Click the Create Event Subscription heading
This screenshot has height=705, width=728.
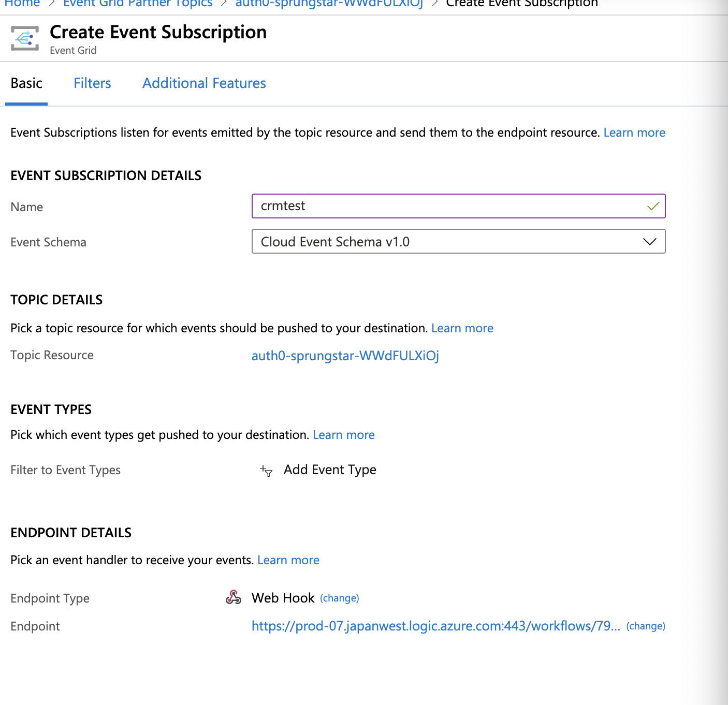tap(158, 32)
